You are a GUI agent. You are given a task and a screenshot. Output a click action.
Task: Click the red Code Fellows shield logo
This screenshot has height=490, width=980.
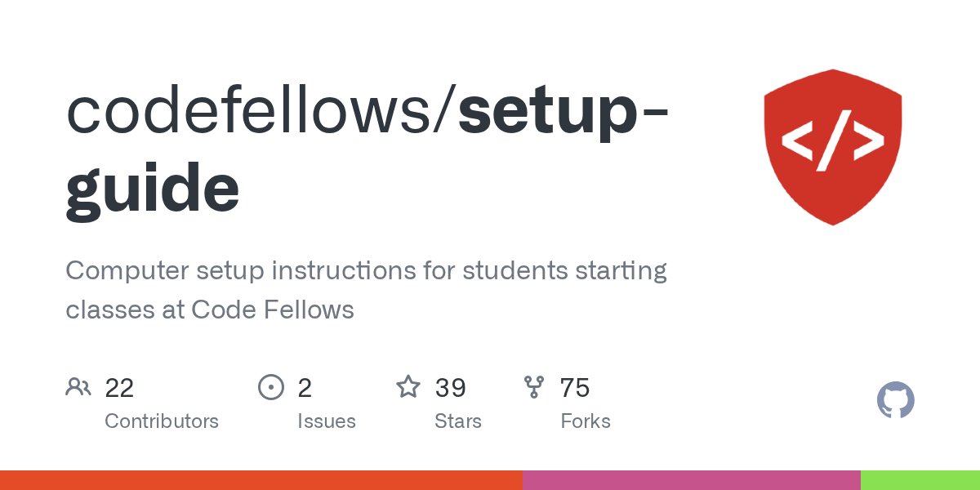(x=833, y=147)
